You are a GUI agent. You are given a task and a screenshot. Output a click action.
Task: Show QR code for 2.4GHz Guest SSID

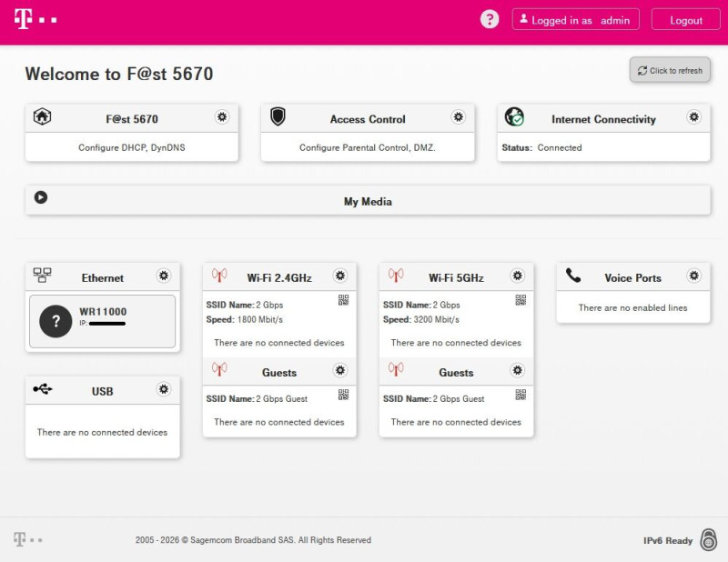click(343, 395)
